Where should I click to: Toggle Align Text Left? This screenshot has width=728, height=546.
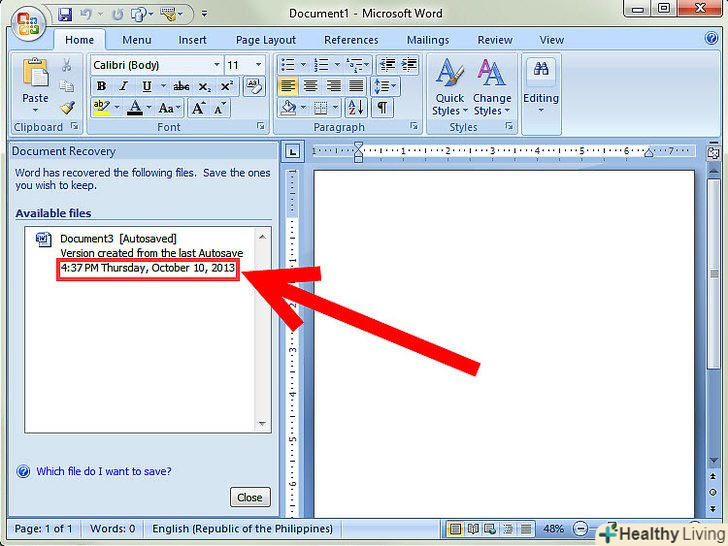click(x=288, y=86)
